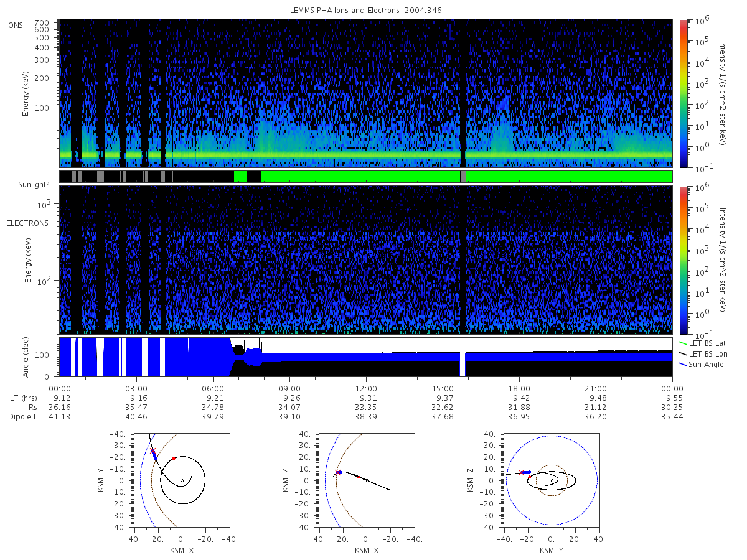Viewport: 747px width, 560px height.
Task: Click the IONS panel label
Action: point(16,25)
